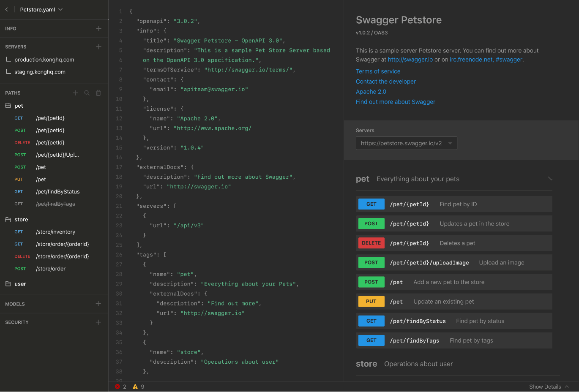Click the orange PUT badge in preview

coord(371,301)
